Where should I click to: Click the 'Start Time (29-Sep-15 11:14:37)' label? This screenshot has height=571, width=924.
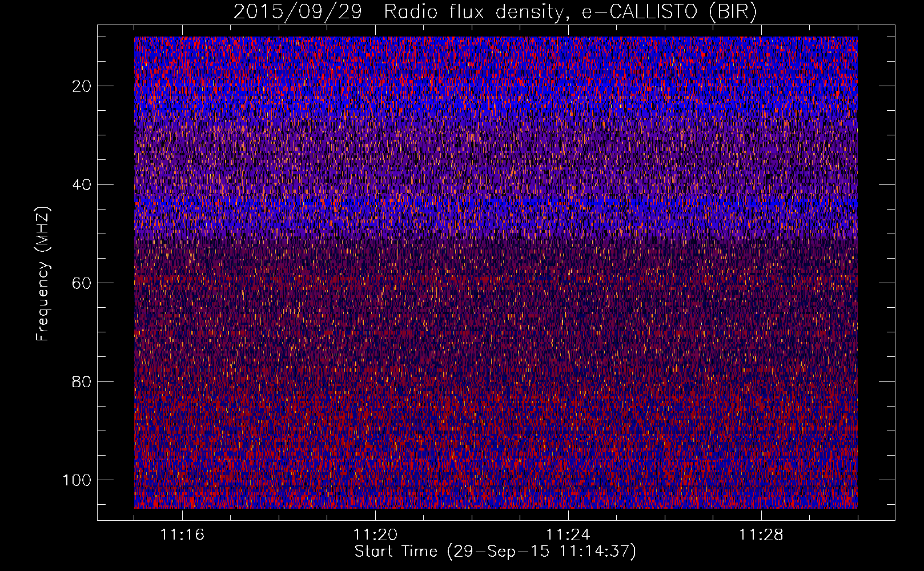[x=495, y=551]
